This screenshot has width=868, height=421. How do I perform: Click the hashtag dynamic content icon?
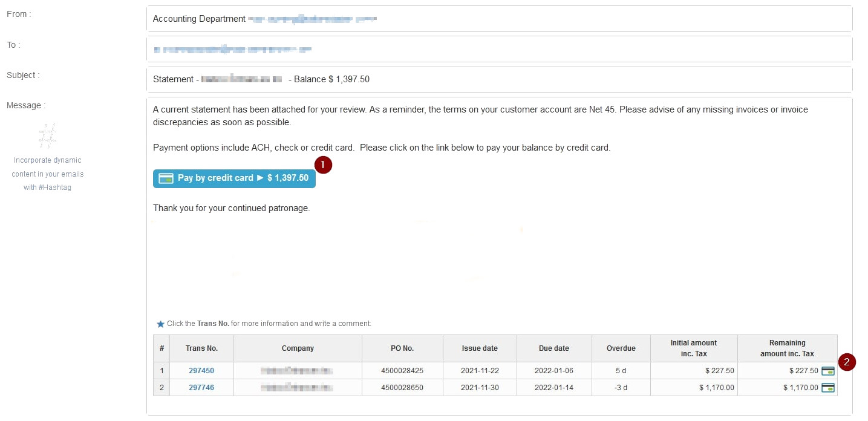click(x=47, y=136)
